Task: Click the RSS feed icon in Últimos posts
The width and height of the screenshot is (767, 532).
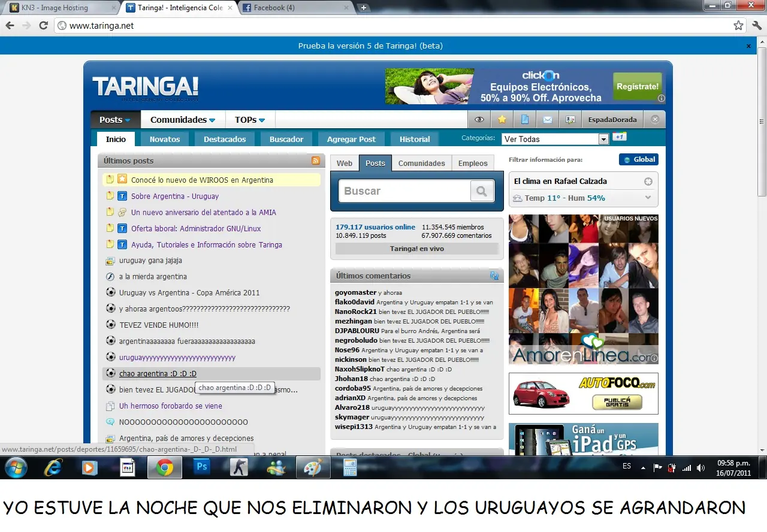Action: coord(315,161)
